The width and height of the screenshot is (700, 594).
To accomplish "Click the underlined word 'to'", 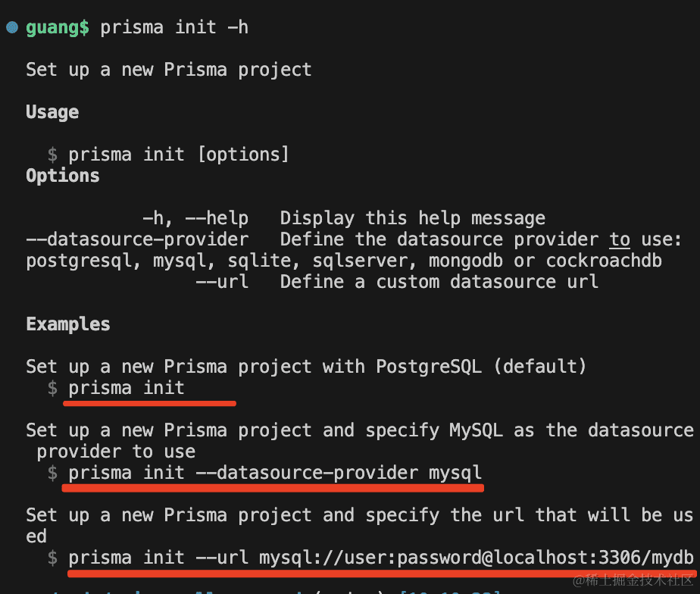I will click(620, 239).
